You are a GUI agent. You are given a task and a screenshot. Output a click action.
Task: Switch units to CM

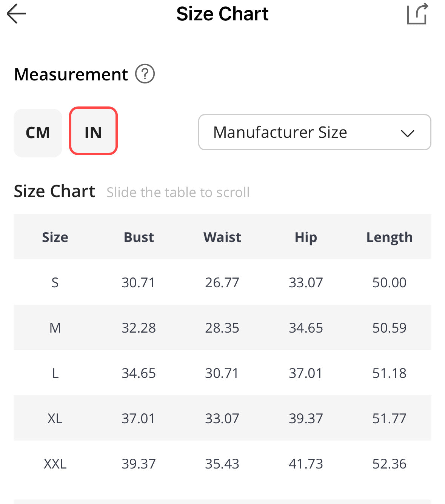38,133
